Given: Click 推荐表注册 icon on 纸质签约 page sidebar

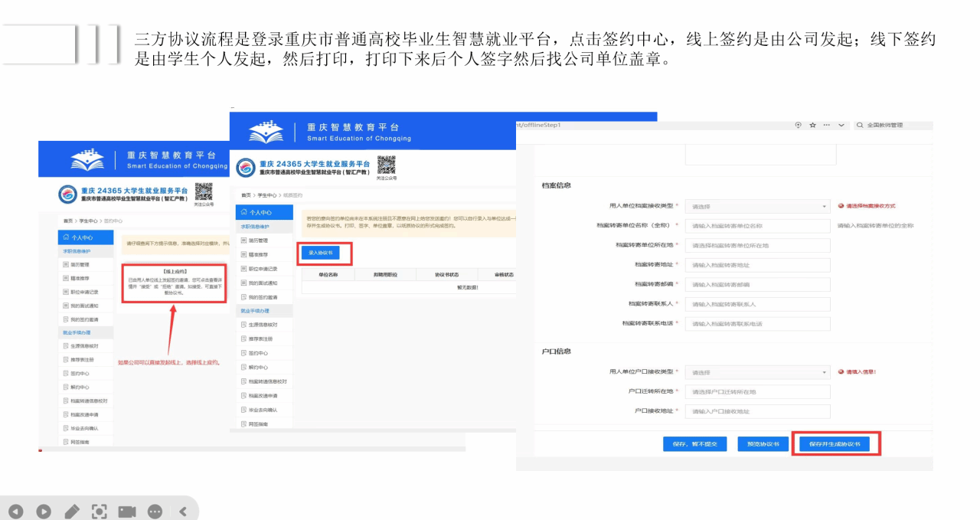Looking at the screenshot, I should coord(243,338).
